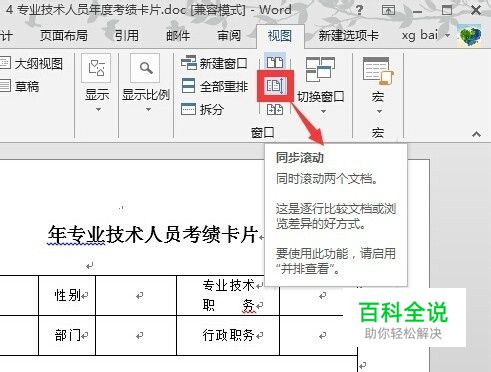Select the View (视图) tab
Image resolution: width=491 pixels, height=372 pixels.
(280, 36)
